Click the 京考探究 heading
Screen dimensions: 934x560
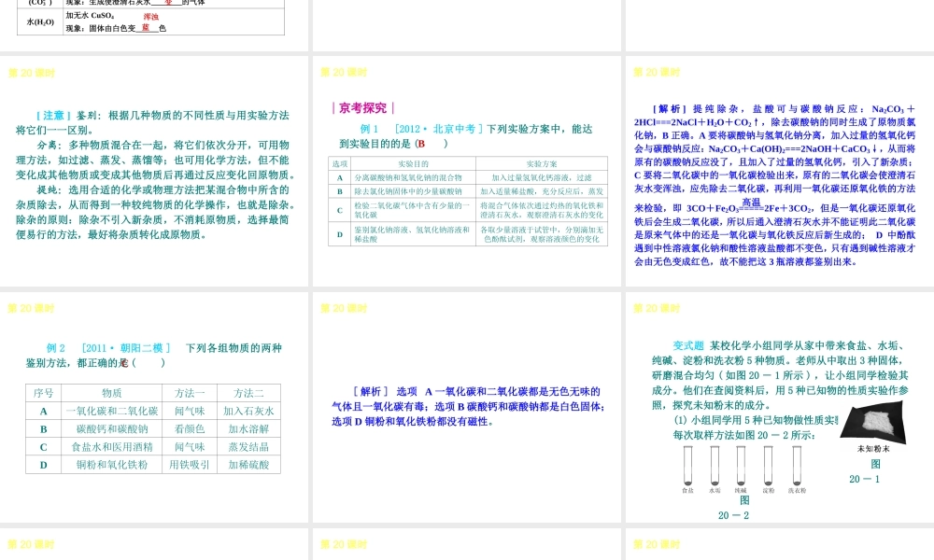coord(362,108)
